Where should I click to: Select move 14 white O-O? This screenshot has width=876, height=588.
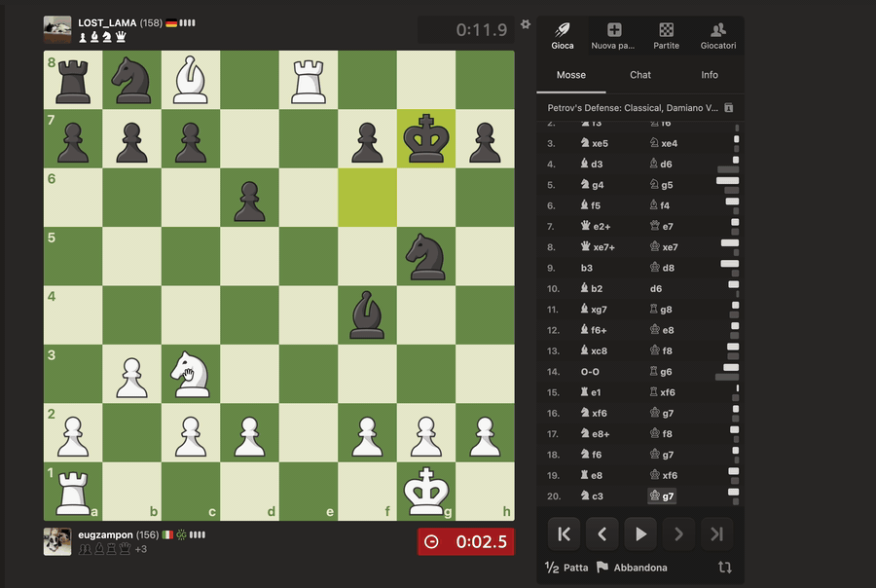click(590, 372)
